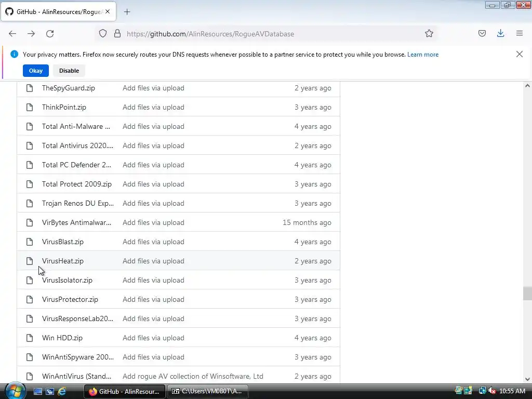Click file icon next to VirusHeat.zip
Image resolution: width=532 pixels, height=399 pixels.
(x=30, y=261)
